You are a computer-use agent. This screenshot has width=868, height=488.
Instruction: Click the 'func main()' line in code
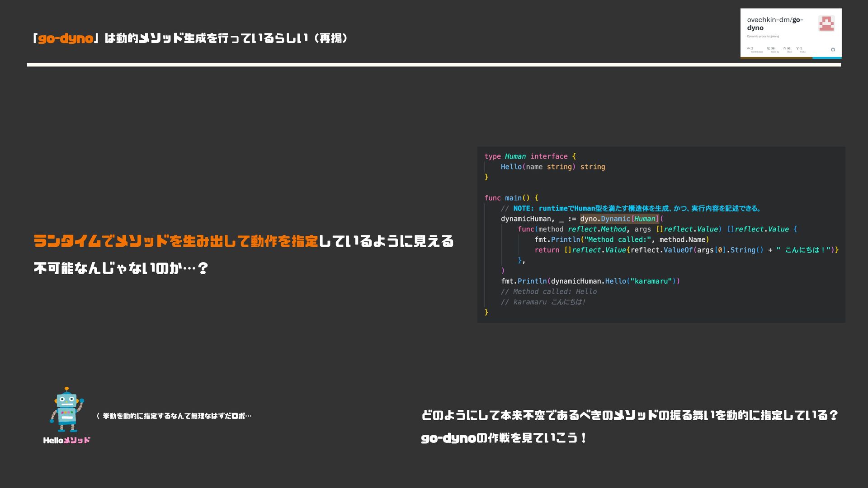[511, 198]
